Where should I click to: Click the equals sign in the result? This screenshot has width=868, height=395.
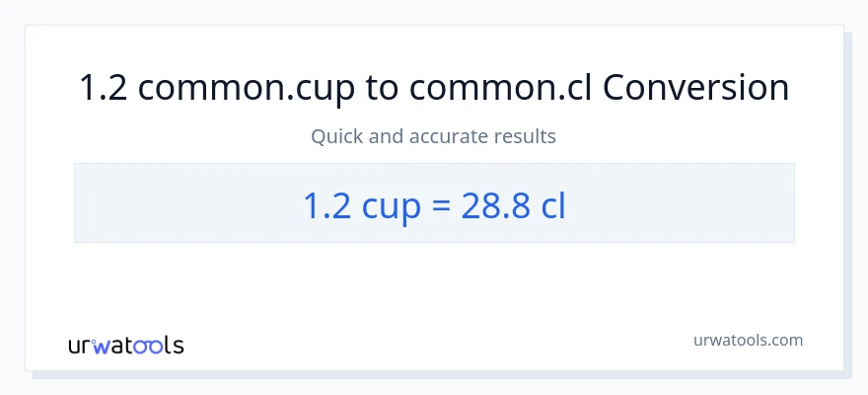click(441, 204)
